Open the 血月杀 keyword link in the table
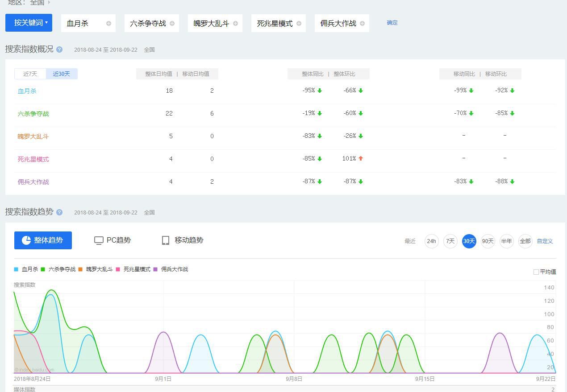567x392 pixels. pos(27,91)
